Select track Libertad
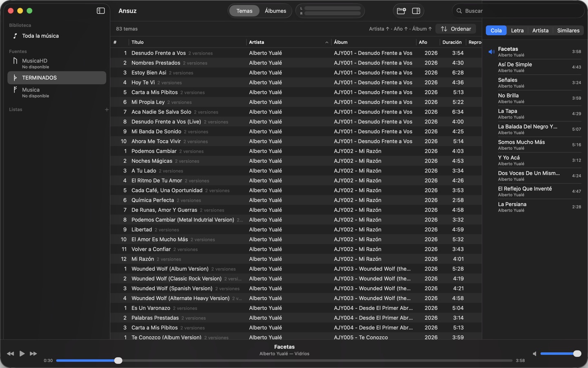 point(296,230)
